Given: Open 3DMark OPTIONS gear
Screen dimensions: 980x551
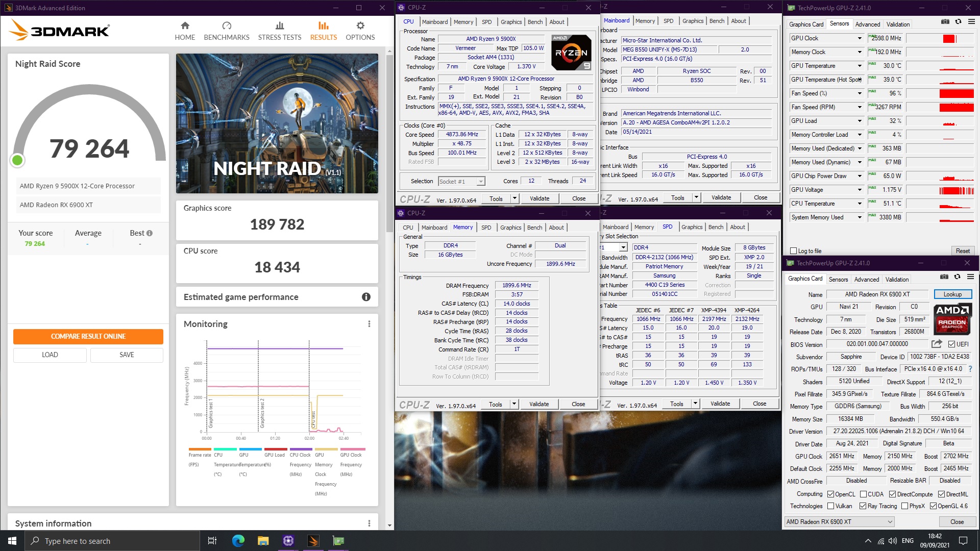Looking at the screenshot, I should 360,31.
